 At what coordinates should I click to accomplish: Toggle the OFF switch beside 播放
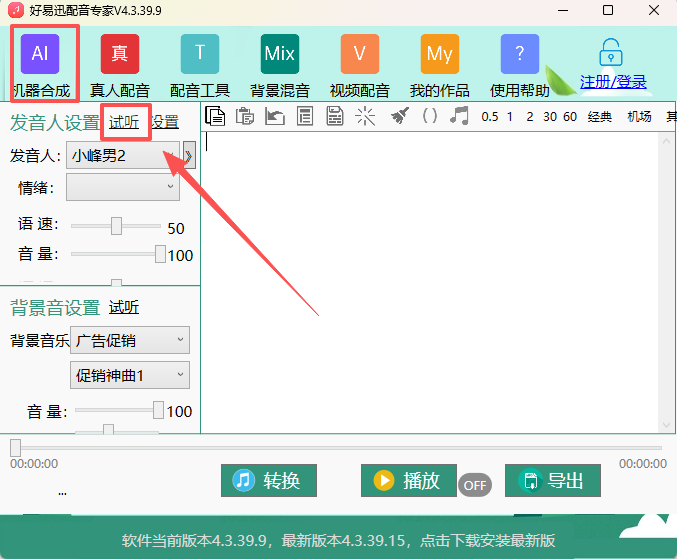click(475, 485)
